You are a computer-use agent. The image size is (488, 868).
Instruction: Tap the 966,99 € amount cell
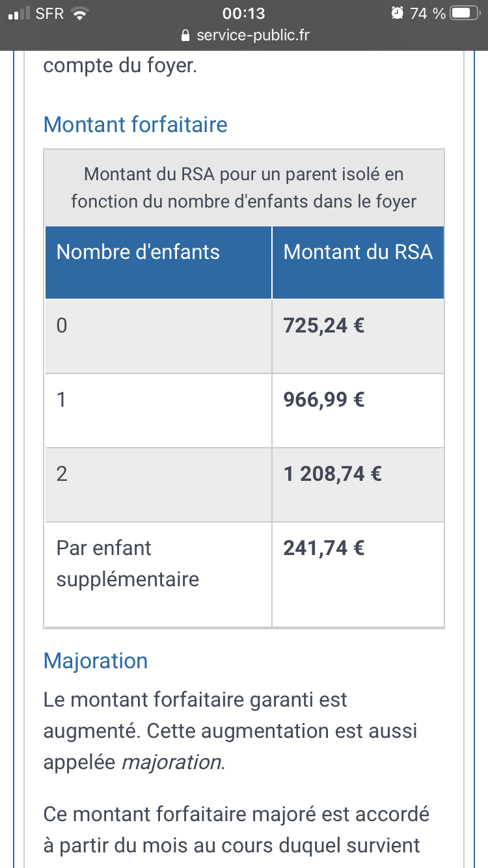tap(324, 400)
